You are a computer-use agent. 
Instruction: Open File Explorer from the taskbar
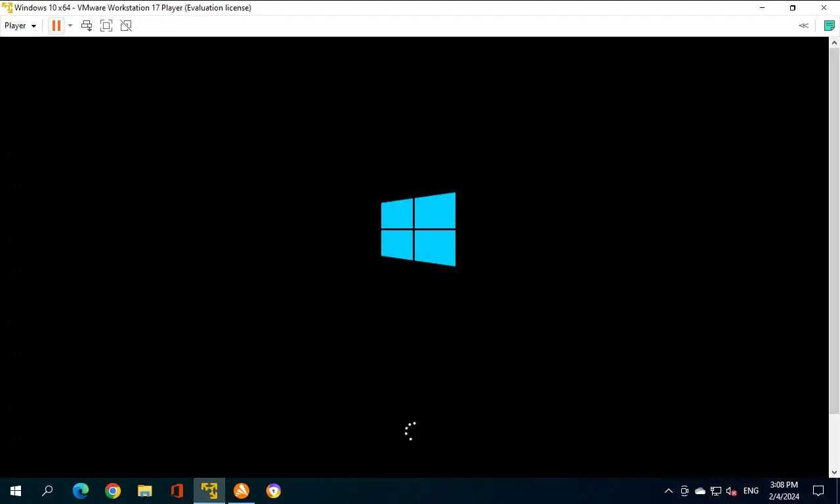point(145,491)
